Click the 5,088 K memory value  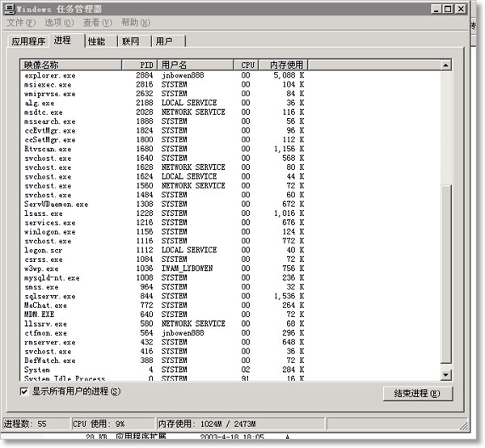click(x=289, y=75)
